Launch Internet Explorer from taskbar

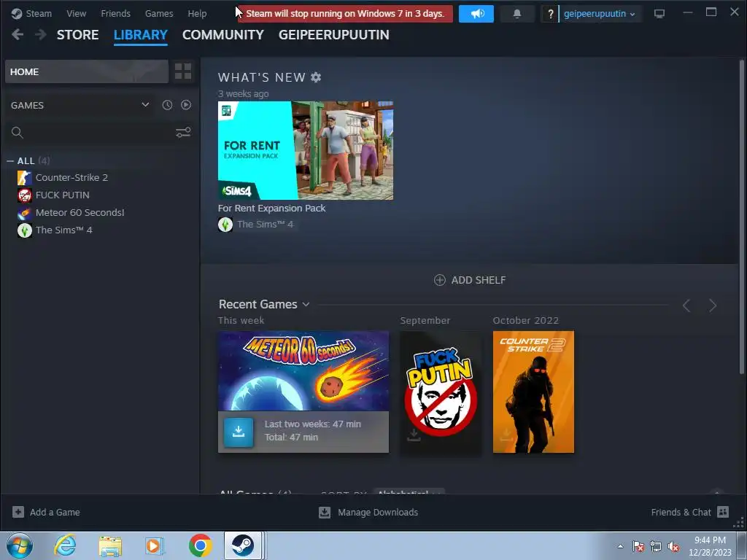[x=65, y=545]
